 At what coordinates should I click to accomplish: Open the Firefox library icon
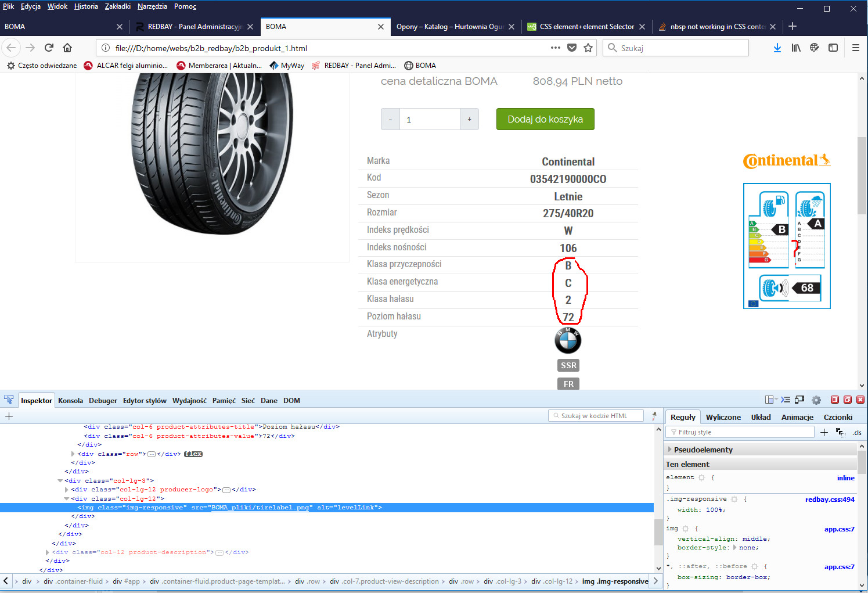tap(796, 48)
